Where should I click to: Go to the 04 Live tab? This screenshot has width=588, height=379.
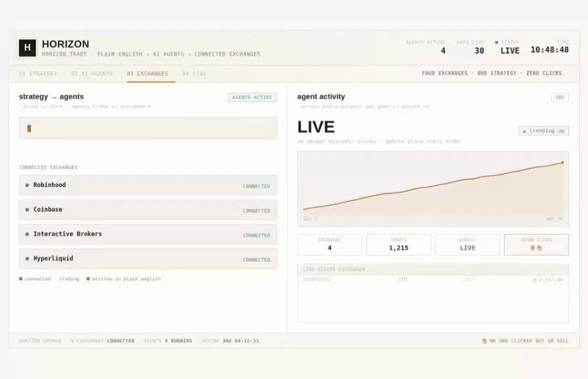point(194,74)
